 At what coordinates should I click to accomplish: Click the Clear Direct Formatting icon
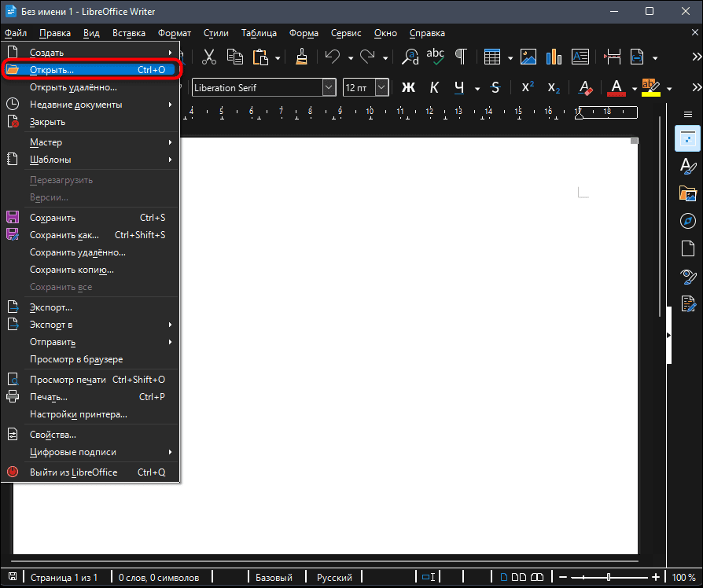click(584, 87)
